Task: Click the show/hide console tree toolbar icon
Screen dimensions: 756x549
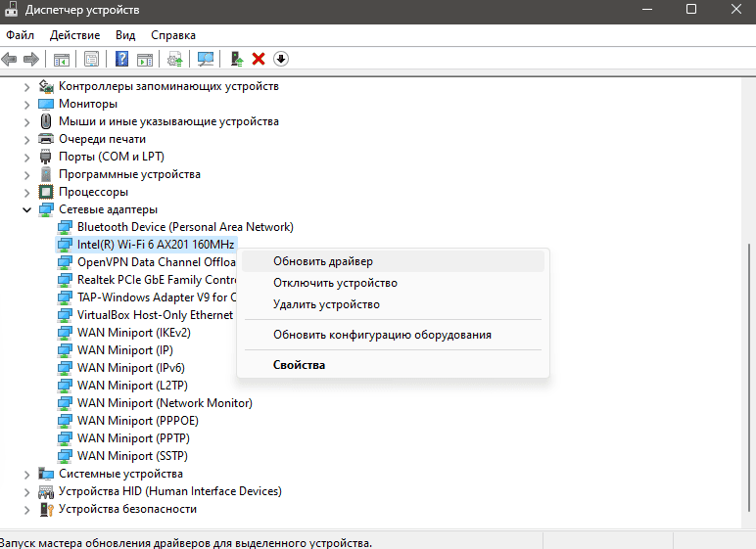Action: (x=62, y=59)
